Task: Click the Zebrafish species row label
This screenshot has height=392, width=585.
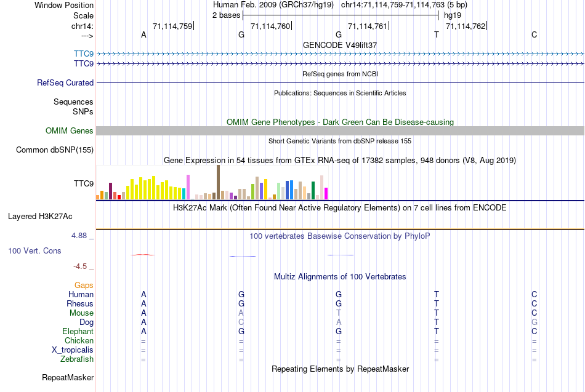Action: tap(77, 359)
